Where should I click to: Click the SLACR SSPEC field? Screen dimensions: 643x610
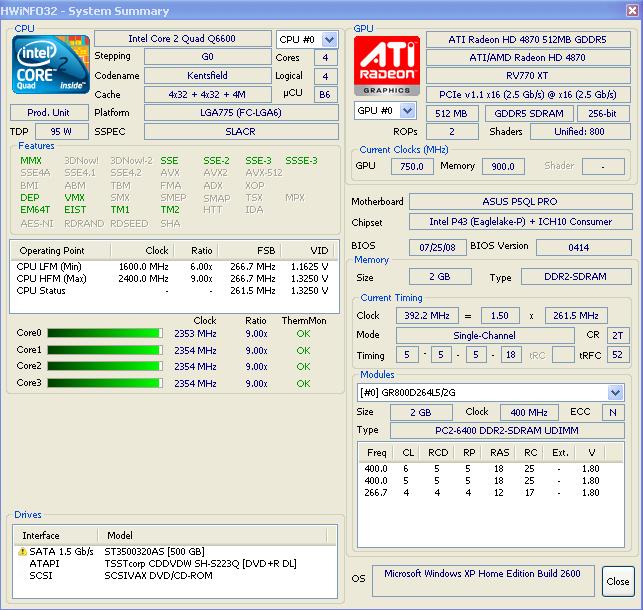pos(241,132)
